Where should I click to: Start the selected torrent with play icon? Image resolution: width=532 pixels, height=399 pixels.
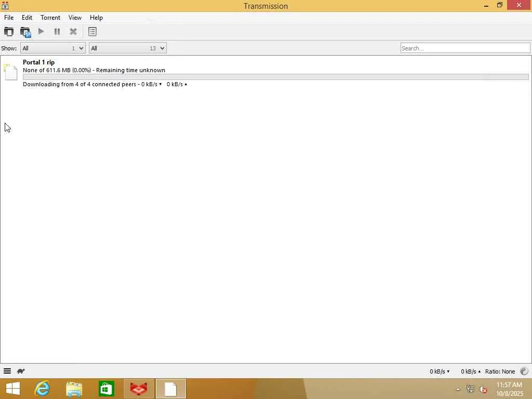coord(41,32)
